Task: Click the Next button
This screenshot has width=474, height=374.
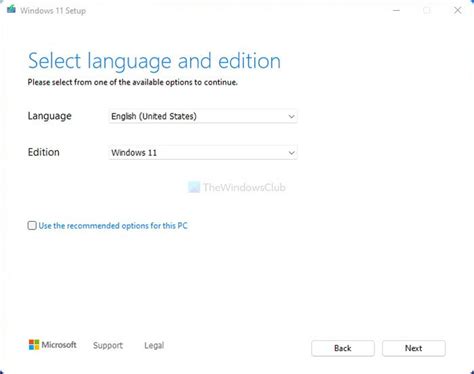Action: [414, 348]
